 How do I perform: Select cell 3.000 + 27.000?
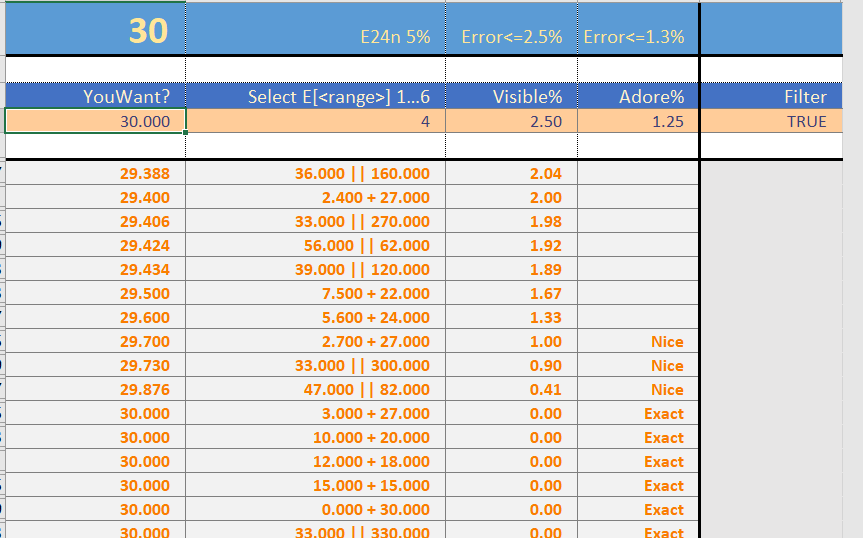pyautogui.click(x=315, y=413)
